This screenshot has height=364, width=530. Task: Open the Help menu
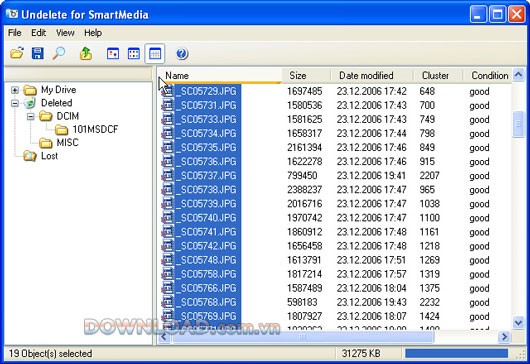(93, 33)
